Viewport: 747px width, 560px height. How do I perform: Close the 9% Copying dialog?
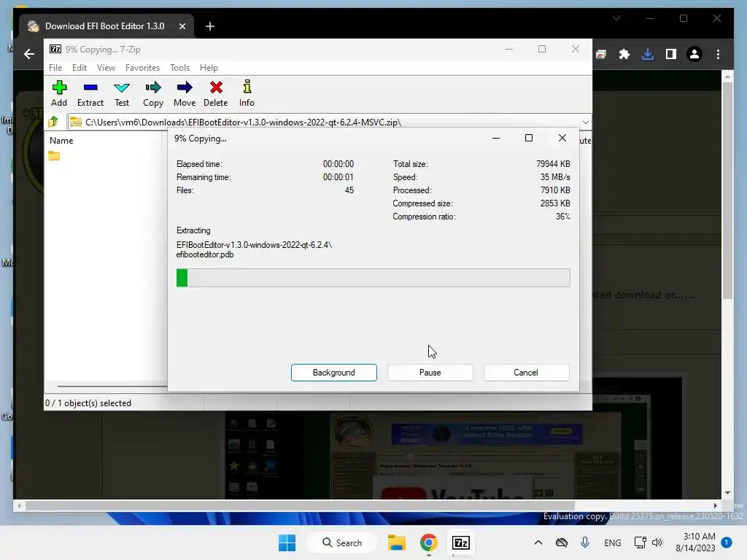click(562, 138)
